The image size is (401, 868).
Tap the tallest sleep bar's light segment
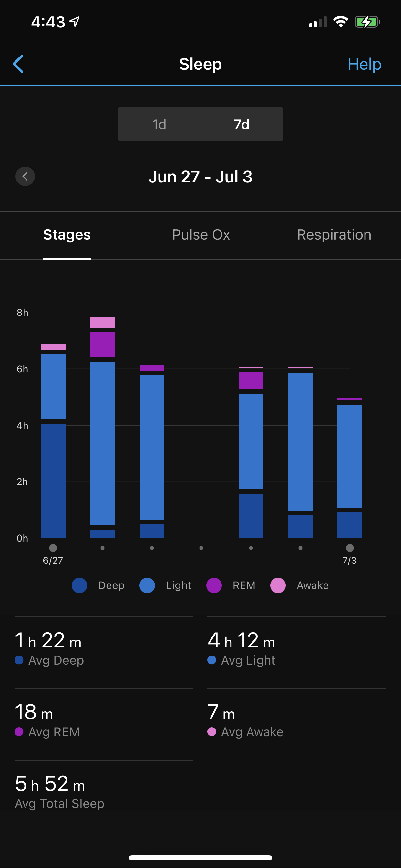[102, 443]
